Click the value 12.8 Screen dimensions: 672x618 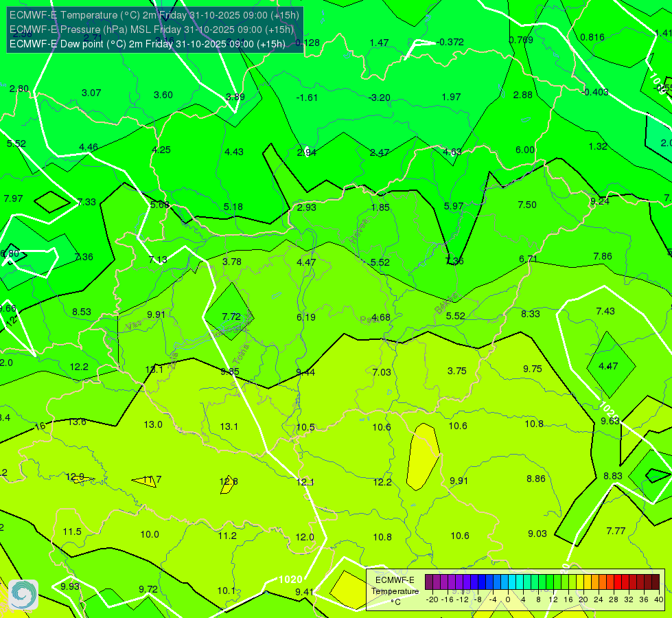[x=229, y=481]
